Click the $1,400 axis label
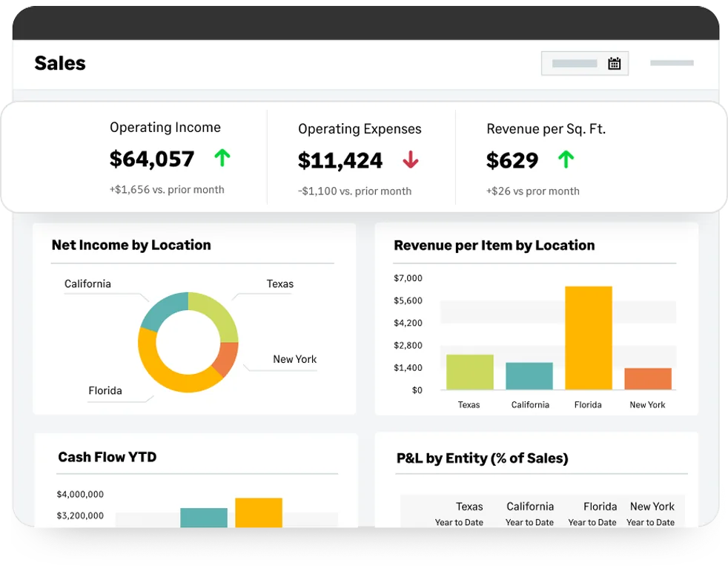Image resolution: width=728 pixels, height=566 pixels. pos(408,368)
